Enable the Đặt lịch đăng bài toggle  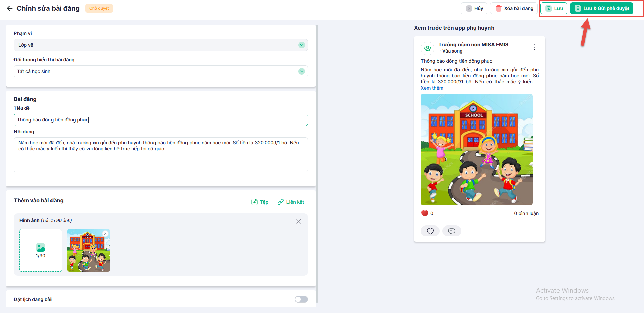click(301, 299)
